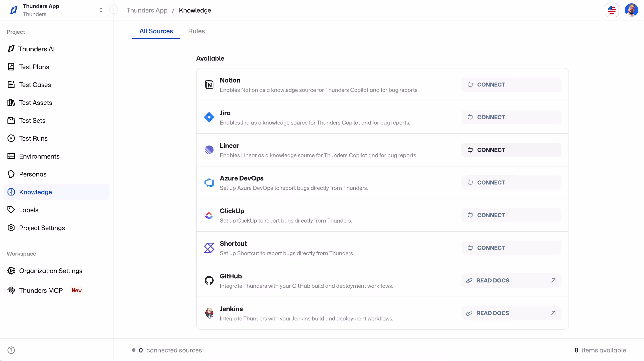Click the Jenkins mascot icon

(209, 313)
